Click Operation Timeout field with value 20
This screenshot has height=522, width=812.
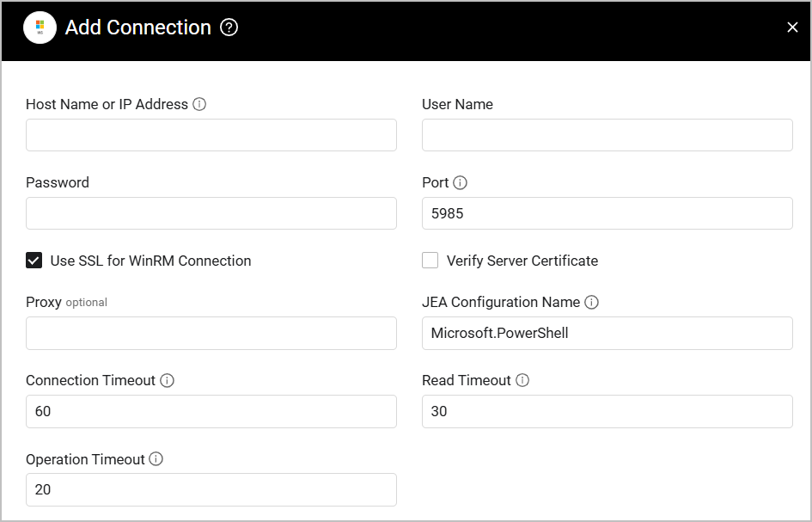pyautogui.click(x=211, y=489)
